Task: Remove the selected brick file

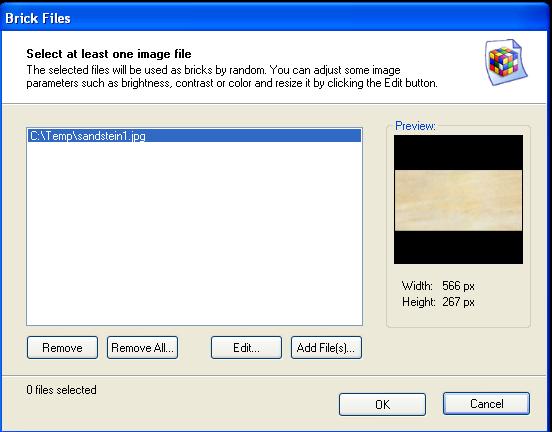Action: pyautogui.click(x=62, y=348)
